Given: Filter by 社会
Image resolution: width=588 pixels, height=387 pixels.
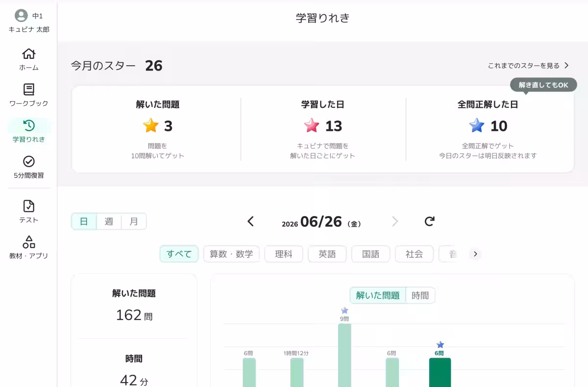Looking at the screenshot, I should pos(415,254).
